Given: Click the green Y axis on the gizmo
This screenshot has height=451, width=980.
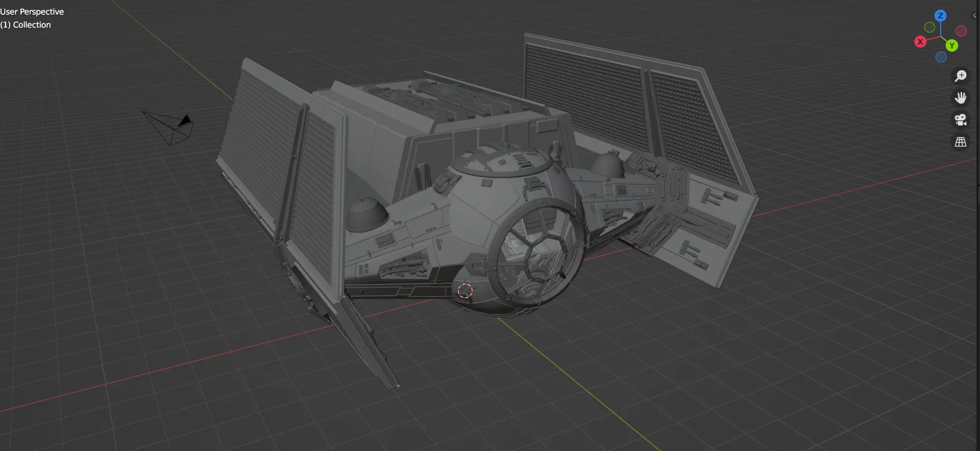Looking at the screenshot, I should tap(952, 46).
